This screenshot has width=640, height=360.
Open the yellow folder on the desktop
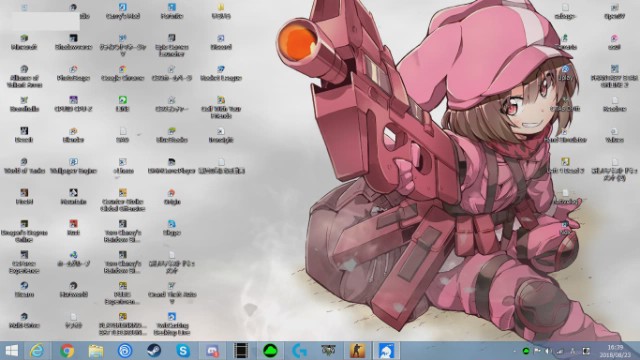coord(221,11)
